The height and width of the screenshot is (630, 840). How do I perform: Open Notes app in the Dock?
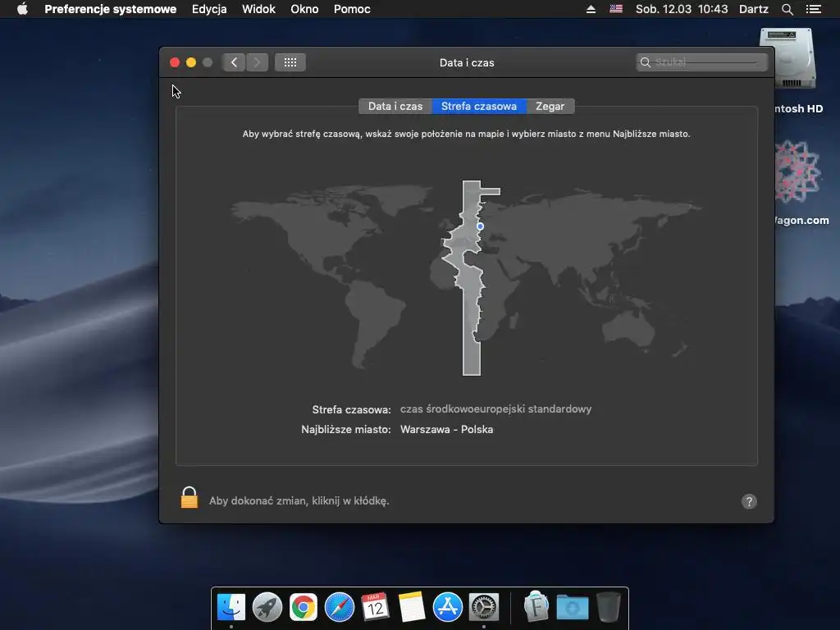[412, 608]
